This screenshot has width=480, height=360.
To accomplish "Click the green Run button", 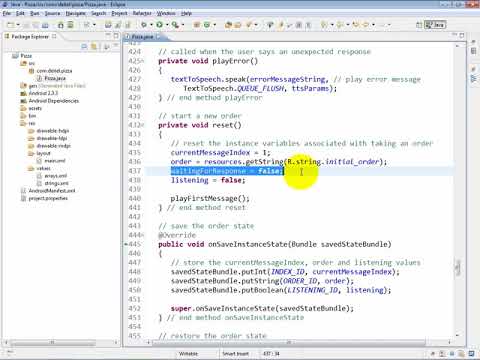I will (159, 25).
